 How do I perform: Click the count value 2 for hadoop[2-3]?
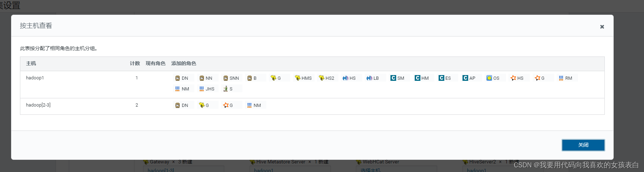tap(137, 105)
